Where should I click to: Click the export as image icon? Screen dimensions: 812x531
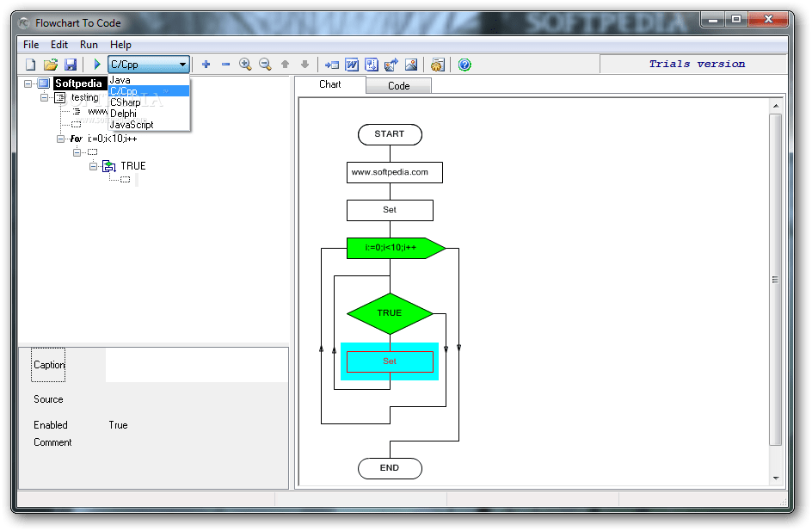(x=411, y=64)
